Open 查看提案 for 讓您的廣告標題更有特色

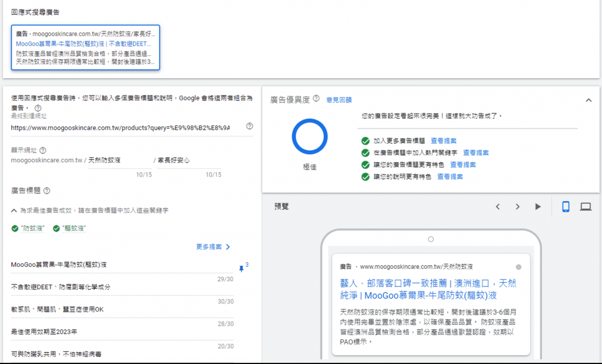(x=463, y=165)
